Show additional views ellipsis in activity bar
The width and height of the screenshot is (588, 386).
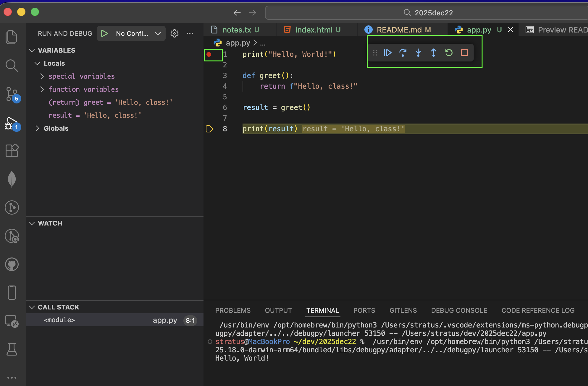[x=12, y=378]
